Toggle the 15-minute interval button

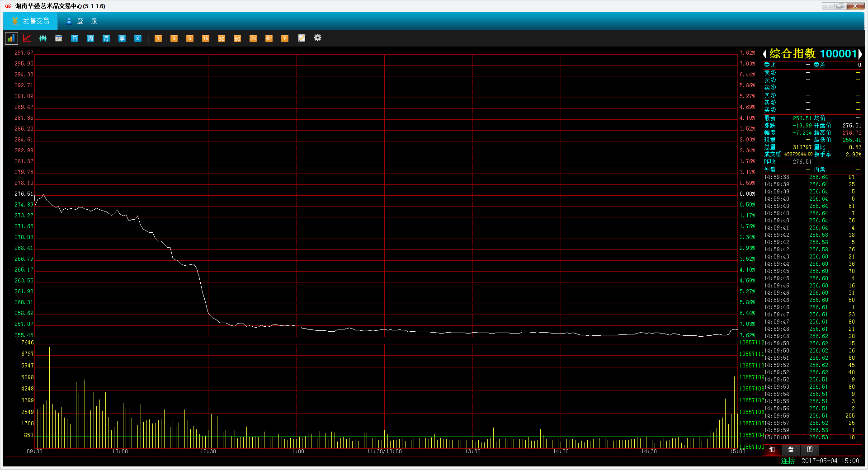pos(206,38)
